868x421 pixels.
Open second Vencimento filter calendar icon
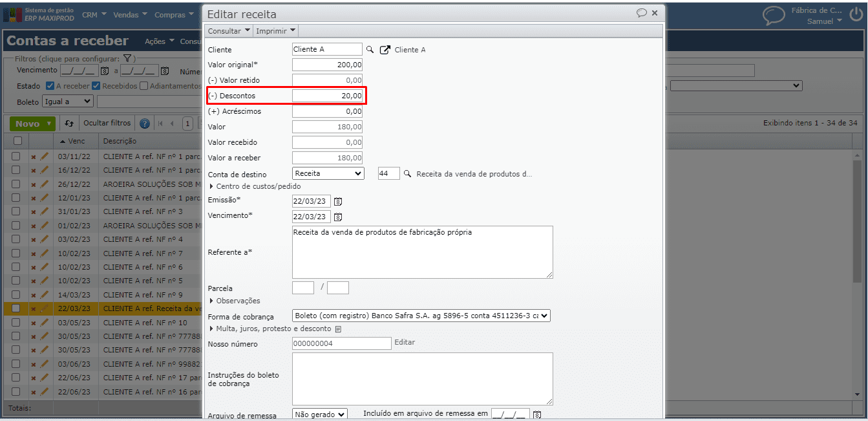tap(164, 71)
